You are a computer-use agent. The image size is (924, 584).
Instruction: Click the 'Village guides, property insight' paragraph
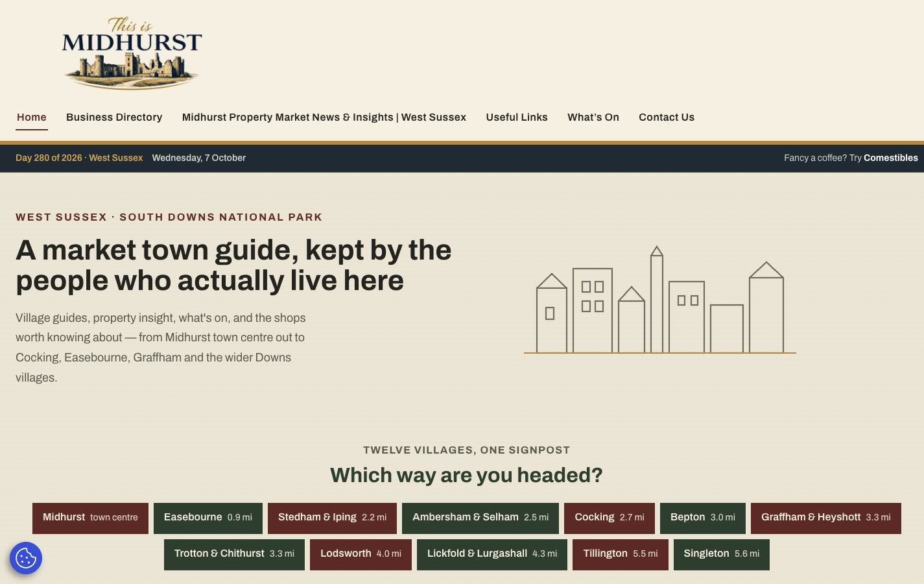pyautogui.click(x=161, y=348)
